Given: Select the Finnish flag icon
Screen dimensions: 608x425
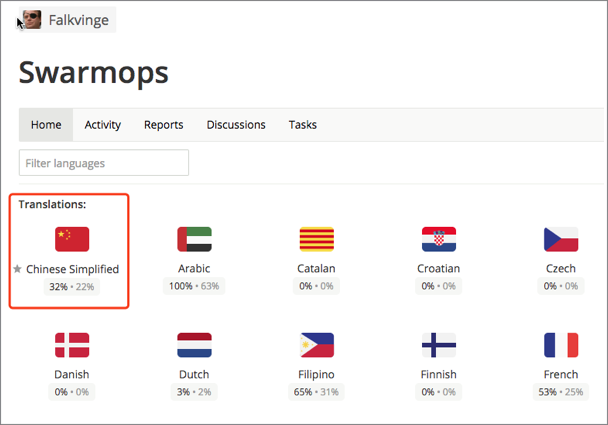Looking at the screenshot, I should point(439,345).
